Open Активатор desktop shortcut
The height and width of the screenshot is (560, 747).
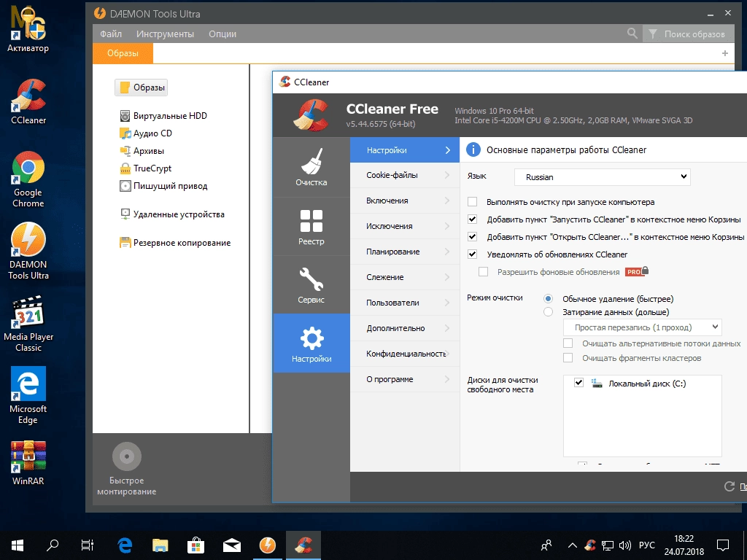[28, 29]
